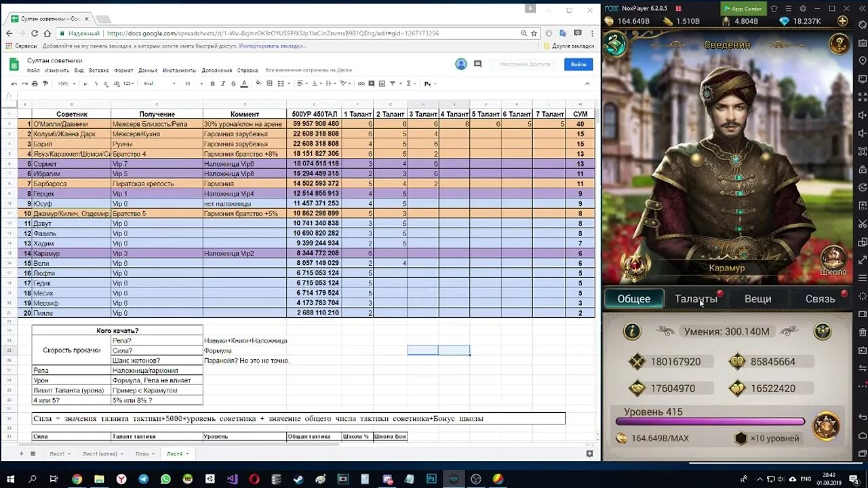Tap the back arrow emblem in game

click(616, 44)
